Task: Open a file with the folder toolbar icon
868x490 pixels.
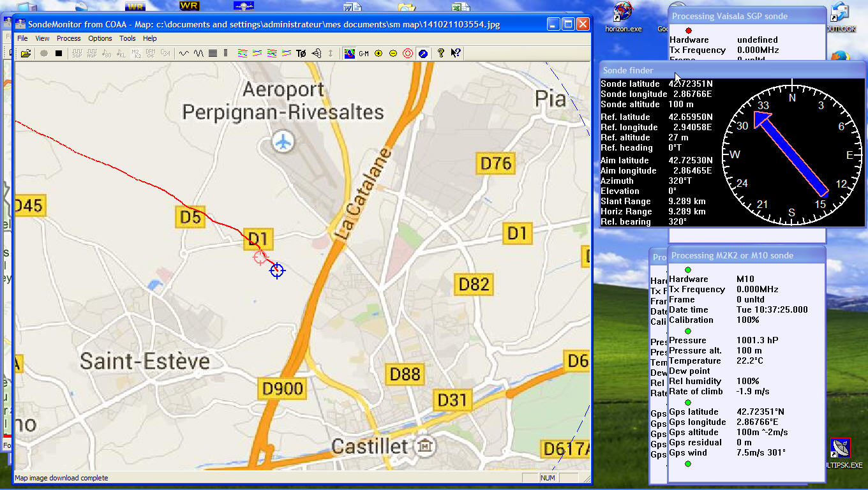Action: coord(26,54)
